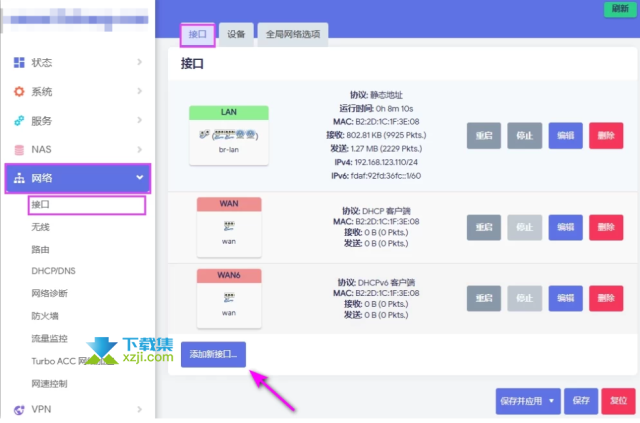
Task: Click the 协议: DHCP 客户端 text
Action: tap(376, 211)
